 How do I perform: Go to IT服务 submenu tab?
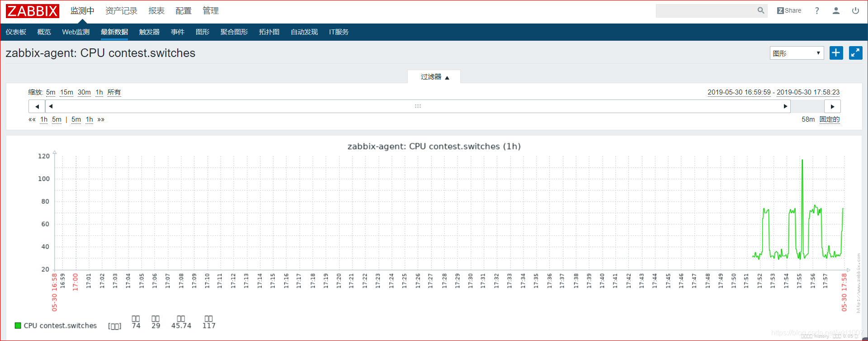(339, 32)
